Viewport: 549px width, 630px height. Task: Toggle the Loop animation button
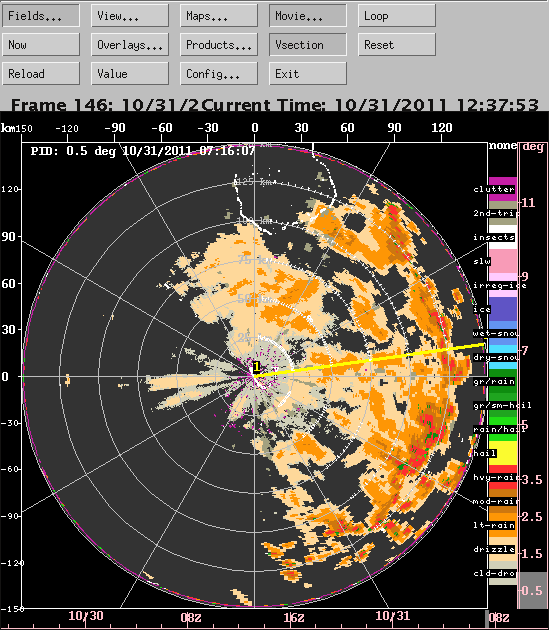click(x=397, y=16)
